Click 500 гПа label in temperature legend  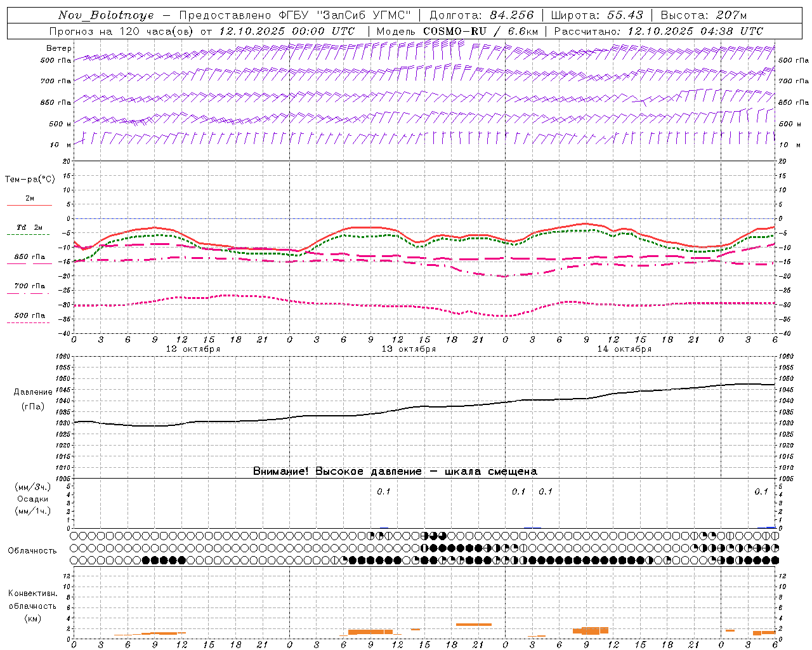(30, 315)
